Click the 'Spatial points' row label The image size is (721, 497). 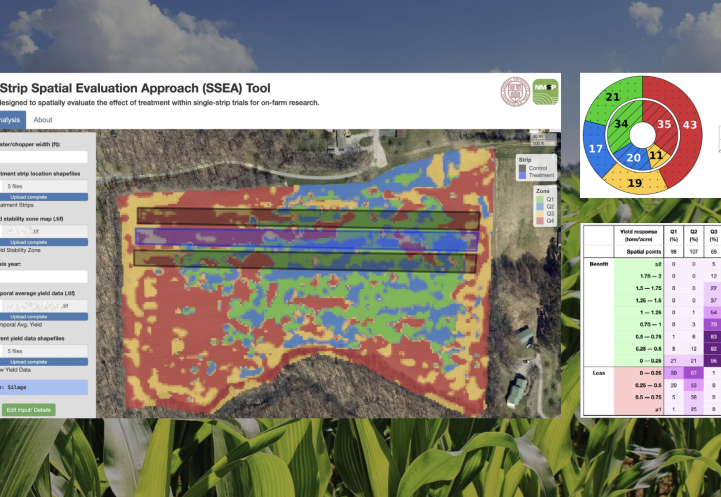(644, 251)
